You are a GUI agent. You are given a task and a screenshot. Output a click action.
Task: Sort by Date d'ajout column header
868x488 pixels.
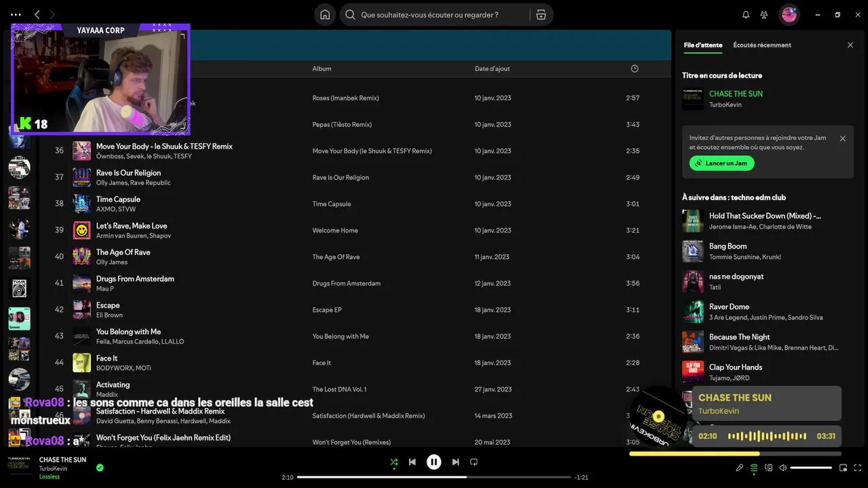(492, 68)
